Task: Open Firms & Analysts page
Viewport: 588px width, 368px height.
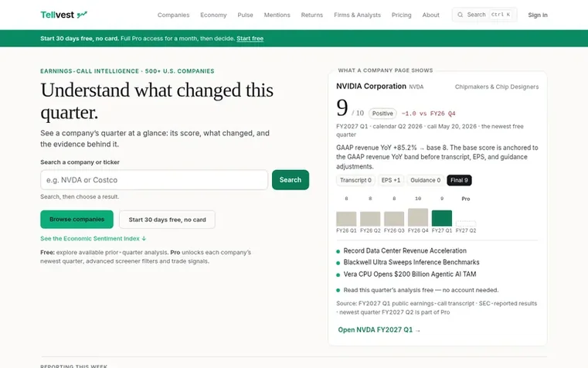Action: point(358,15)
